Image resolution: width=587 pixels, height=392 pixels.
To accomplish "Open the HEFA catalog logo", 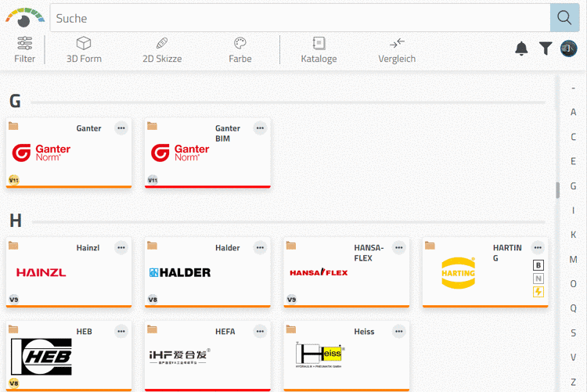I will click(x=180, y=356).
